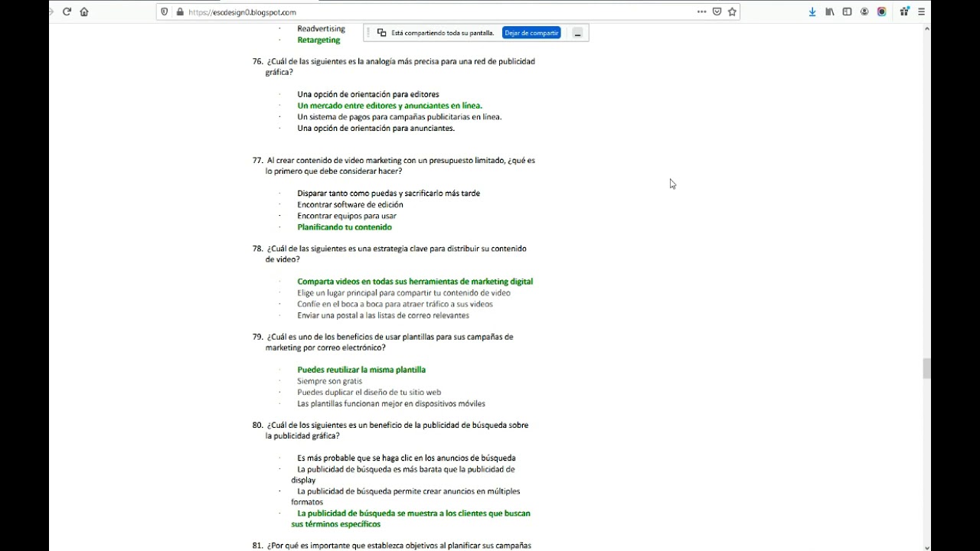This screenshot has height=551, width=980.
Task: Click 'Puedes reutilizar la misma plantilla'
Action: click(361, 370)
